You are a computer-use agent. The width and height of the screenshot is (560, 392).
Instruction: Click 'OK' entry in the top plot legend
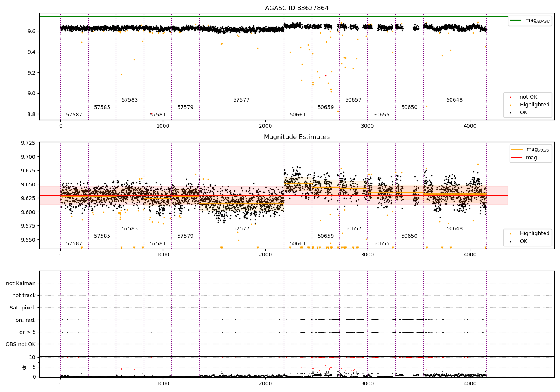[x=523, y=113]
